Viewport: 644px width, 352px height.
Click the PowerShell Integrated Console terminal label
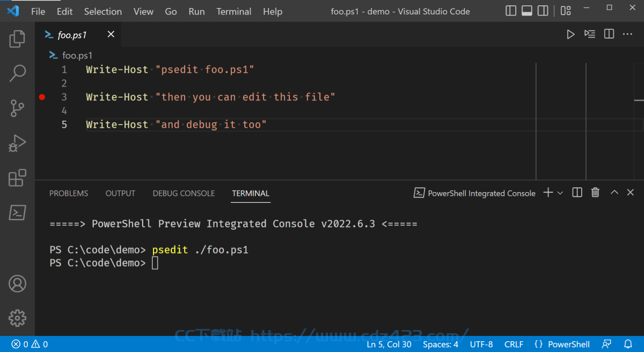(474, 193)
